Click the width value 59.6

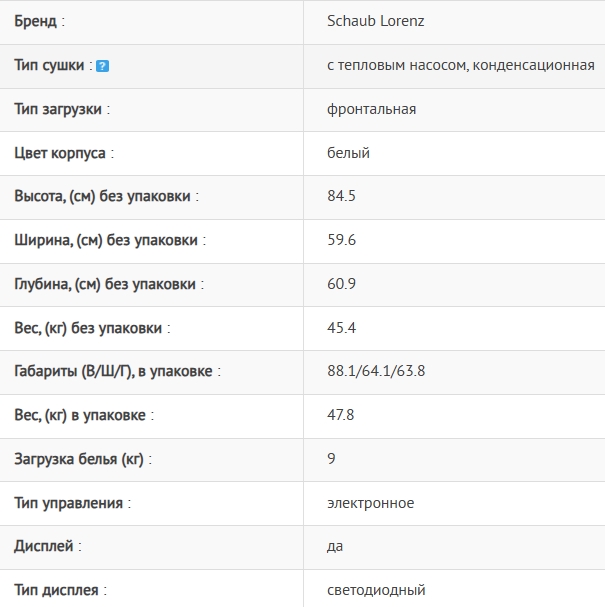(341, 240)
